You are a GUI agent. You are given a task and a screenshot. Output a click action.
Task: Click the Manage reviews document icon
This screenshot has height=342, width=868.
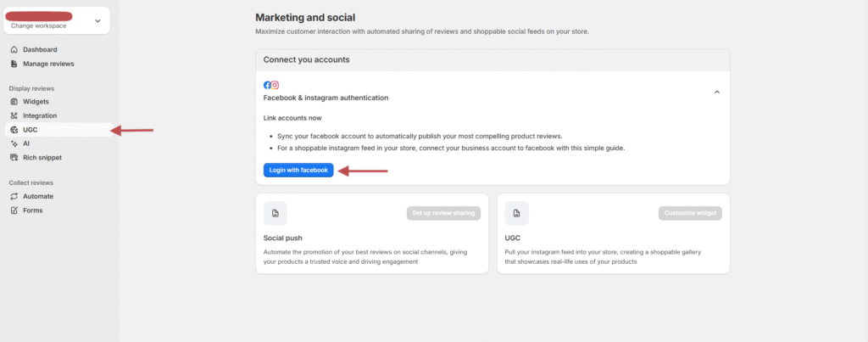14,64
